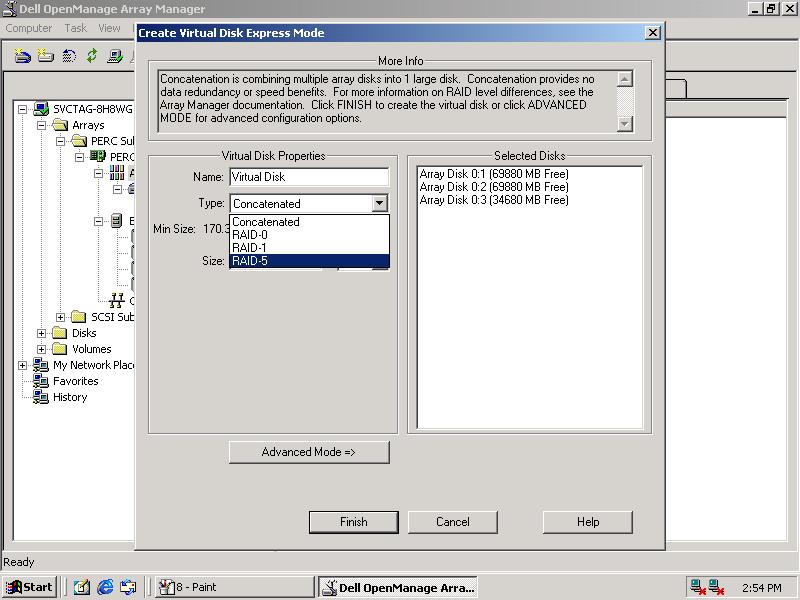The height and width of the screenshot is (600, 800).
Task: Choose Concatenated from the Type list
Action: tap(309, 222)
